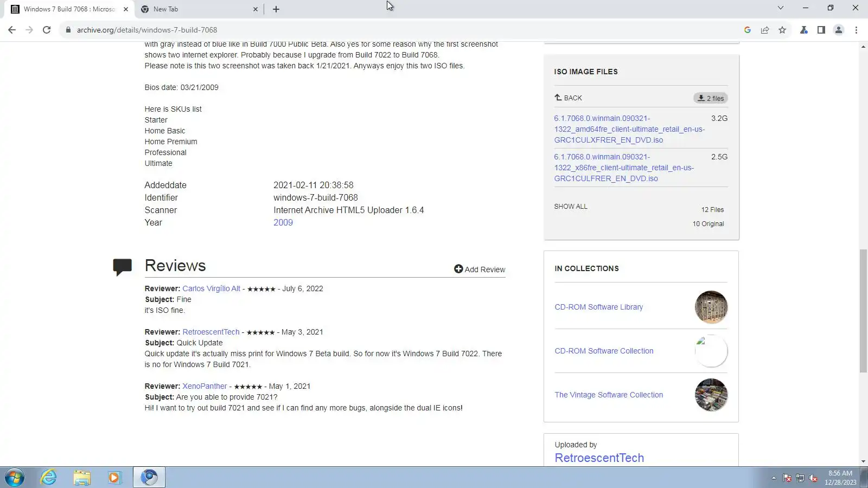Open a new tab with plus button
868x488 pixels.
coord(276,9)
